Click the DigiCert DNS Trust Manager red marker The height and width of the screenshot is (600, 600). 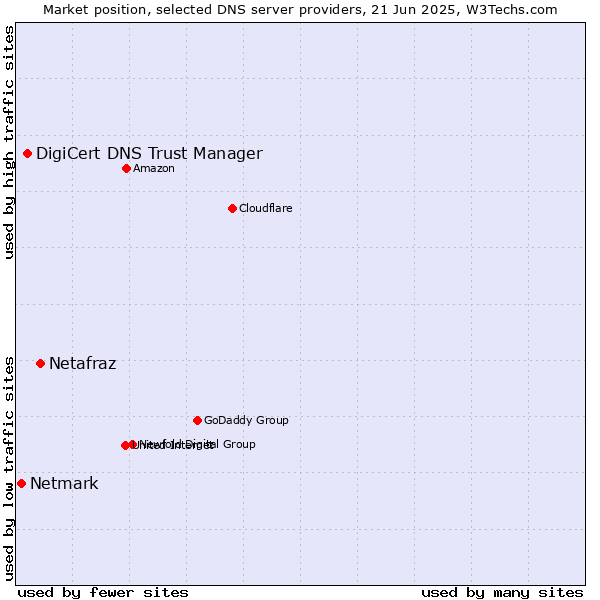pyautogui.click(x=28, y=153)
